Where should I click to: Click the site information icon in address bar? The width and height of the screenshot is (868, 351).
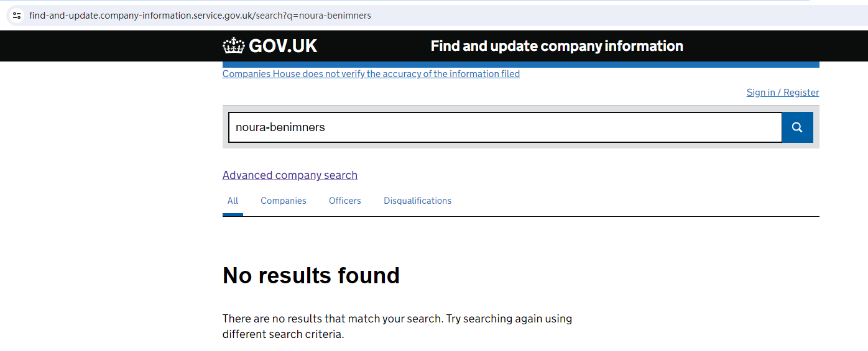tap(17, 16)
